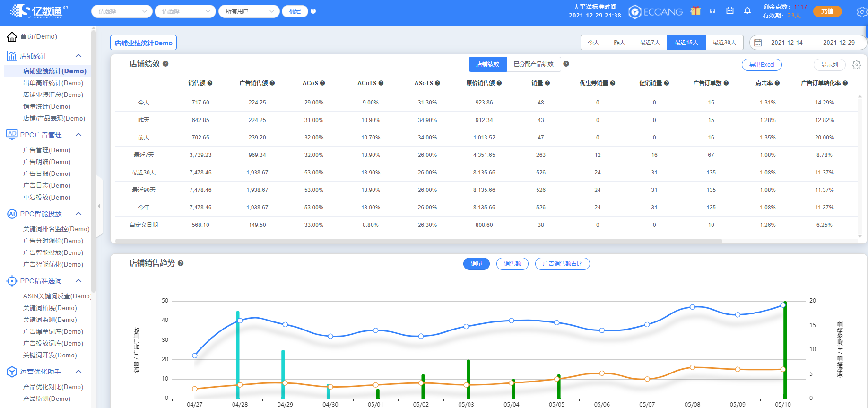Screen dimensions: 868x408
Task: Select the 昨天 date range
Action: (x=620, y=43)
